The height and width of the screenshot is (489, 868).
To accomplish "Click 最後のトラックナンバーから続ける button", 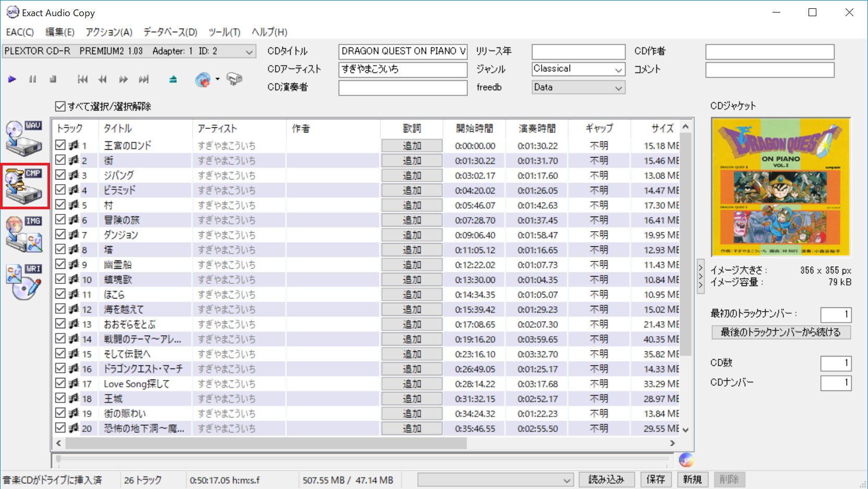I will pyautogui.click(x=781, y=332).
